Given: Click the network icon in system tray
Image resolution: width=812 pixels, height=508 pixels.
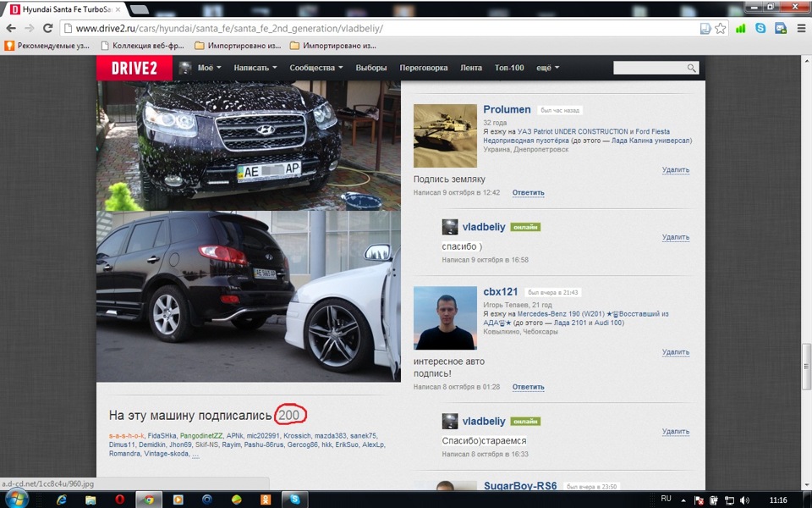Looking at the screenshot, I should click(729, 500).
